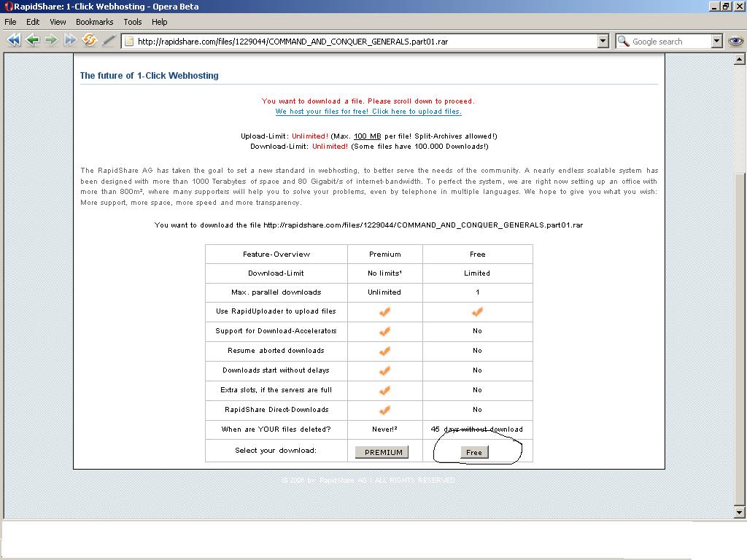The height and width of the screenshot is (560, 747).
Task: Click into the Google search field
Action: [670, 42]
